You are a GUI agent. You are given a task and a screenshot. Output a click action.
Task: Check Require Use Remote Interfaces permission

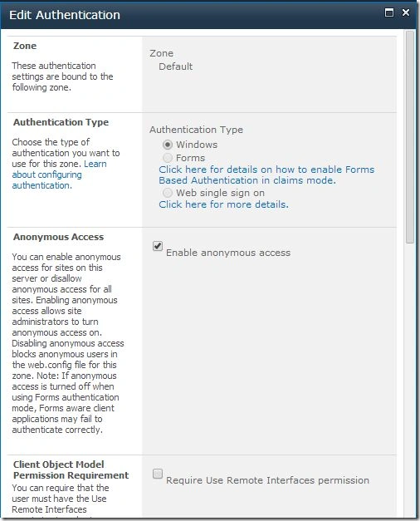(x=158, y=474)
